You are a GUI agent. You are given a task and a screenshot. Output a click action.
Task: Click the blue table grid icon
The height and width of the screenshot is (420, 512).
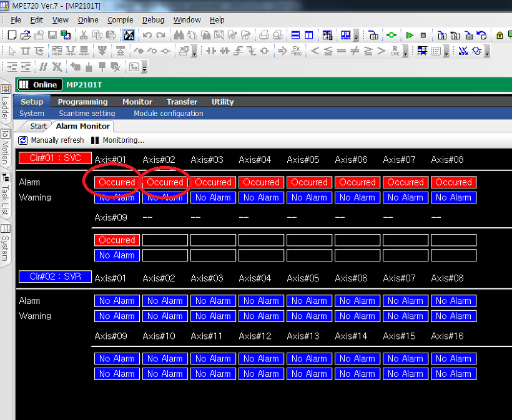422,51
